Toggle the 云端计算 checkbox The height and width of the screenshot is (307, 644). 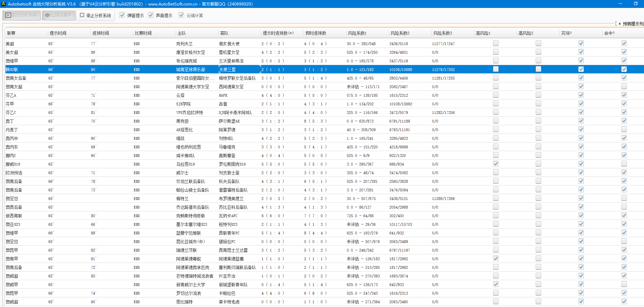click(x=181, y=15)
